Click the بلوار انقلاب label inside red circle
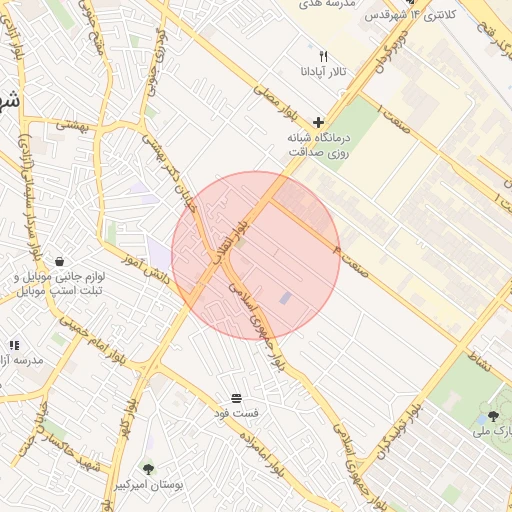 [x=232, y=242]
